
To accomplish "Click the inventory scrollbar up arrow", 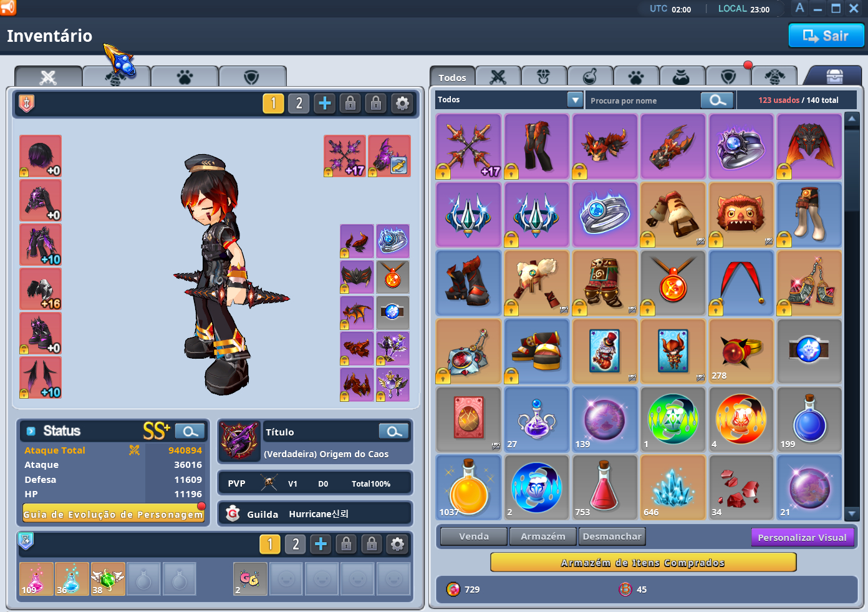I will coord(852,119).
